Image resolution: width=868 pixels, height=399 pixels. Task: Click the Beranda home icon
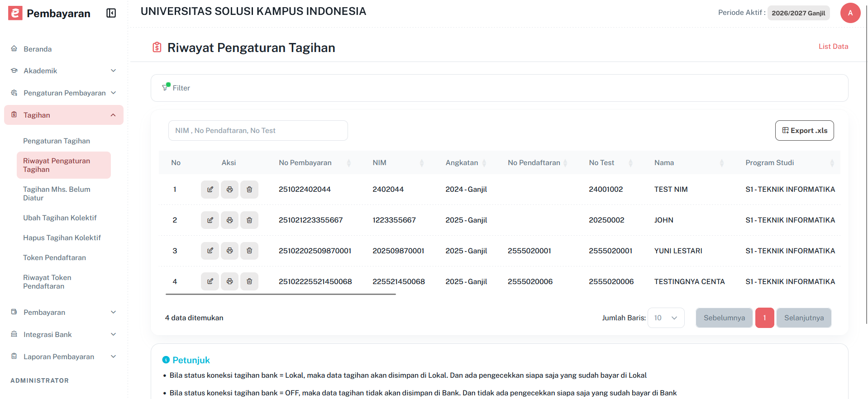click(x=14, y=48)
